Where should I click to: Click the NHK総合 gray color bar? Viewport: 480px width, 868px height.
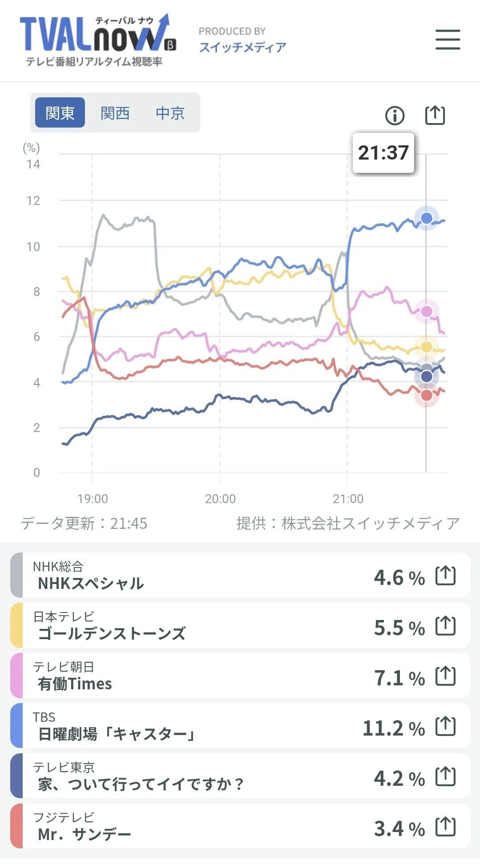coord(16,575)
